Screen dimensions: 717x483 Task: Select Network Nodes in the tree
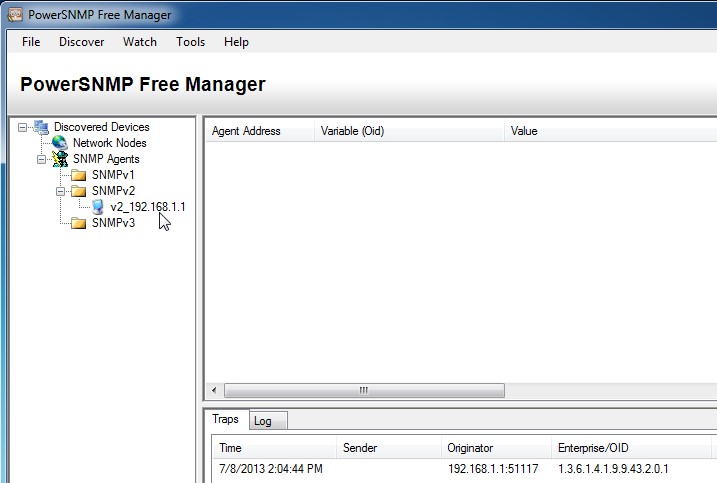110,143
